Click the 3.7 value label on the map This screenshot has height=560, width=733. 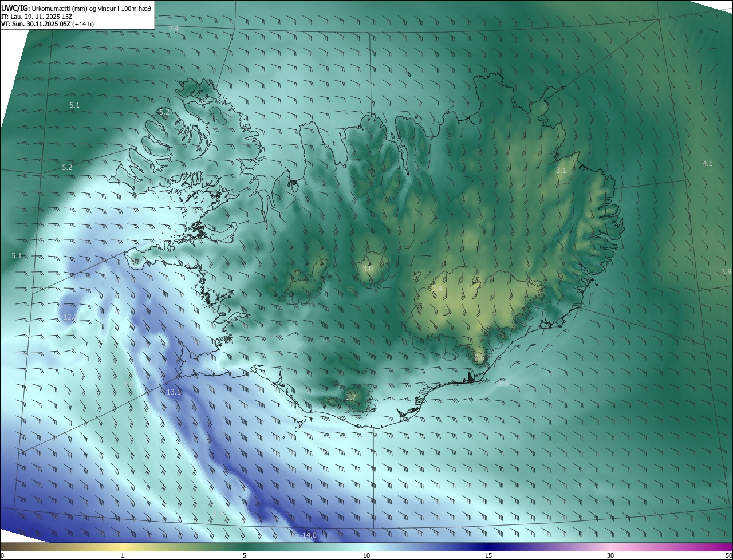351,397
